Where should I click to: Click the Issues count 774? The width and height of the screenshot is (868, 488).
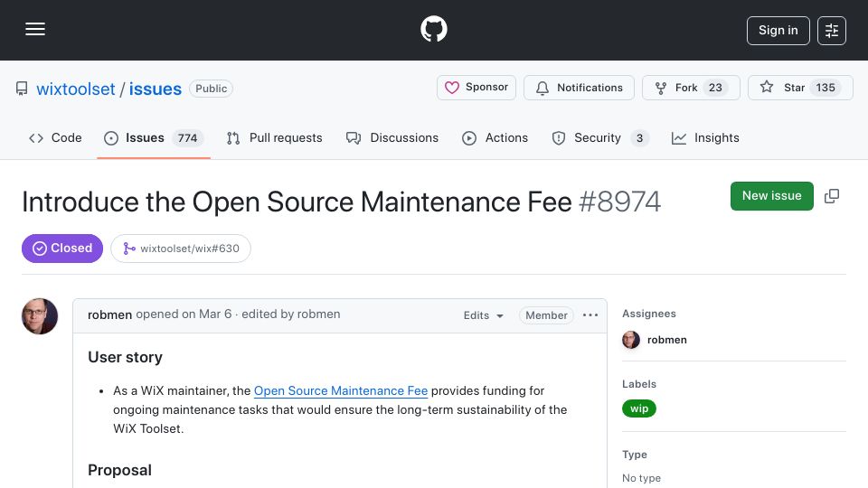click(187, 137)
